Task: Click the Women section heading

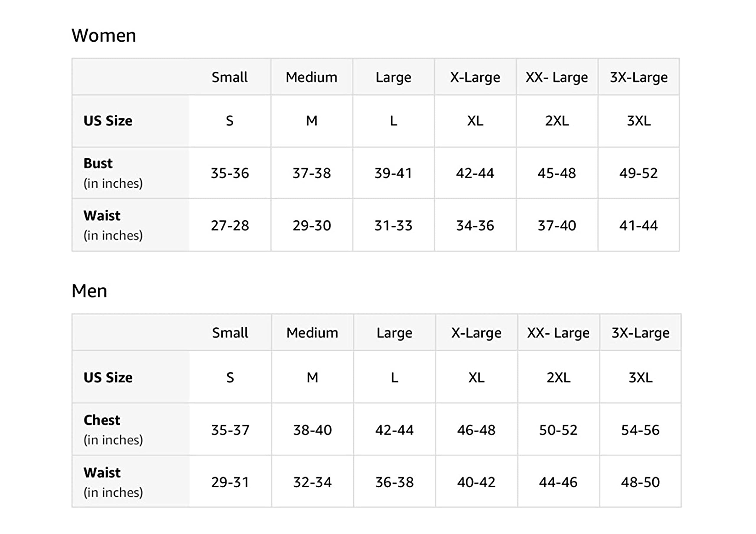Action: [104, 35]
